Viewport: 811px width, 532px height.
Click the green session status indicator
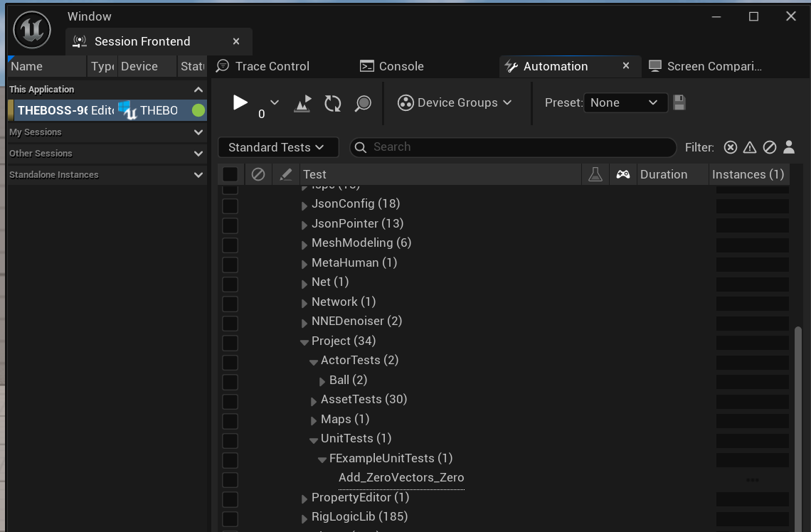click(198, 110)
